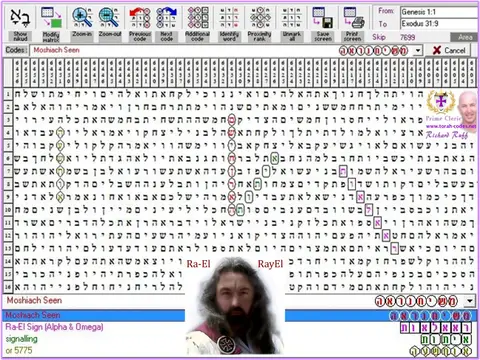Select the highlighted Moshiach Seen list row
The height and width of the screenshot is (360, 480).
[x=239, y=315]
